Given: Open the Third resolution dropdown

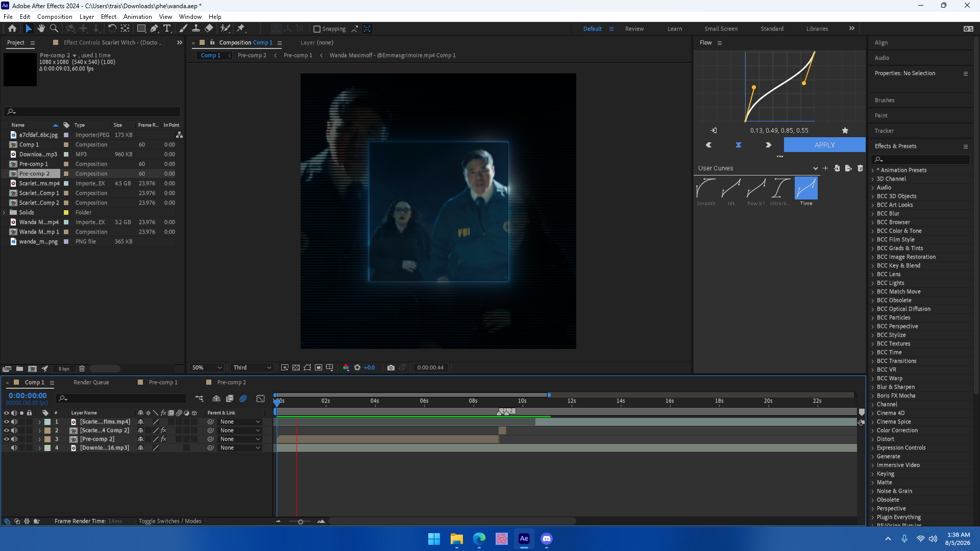Looking at the screenshot, I should [x=252, y=367].
